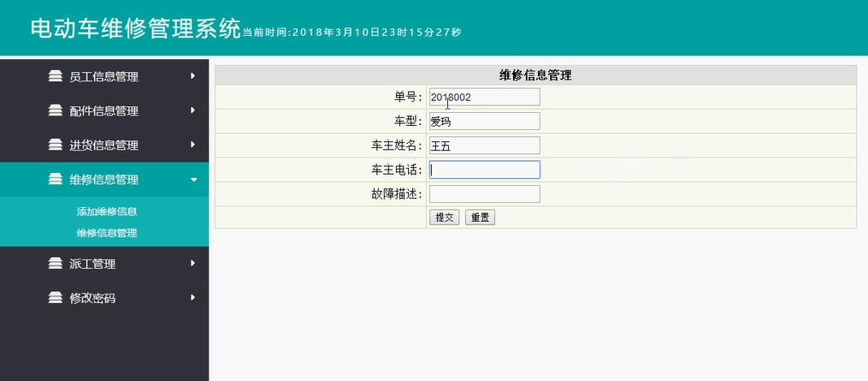The height and width of the screenshot is (381, 868).
Task: Click the stack icon beside 维修信息管理
Action: pos(56,179)
